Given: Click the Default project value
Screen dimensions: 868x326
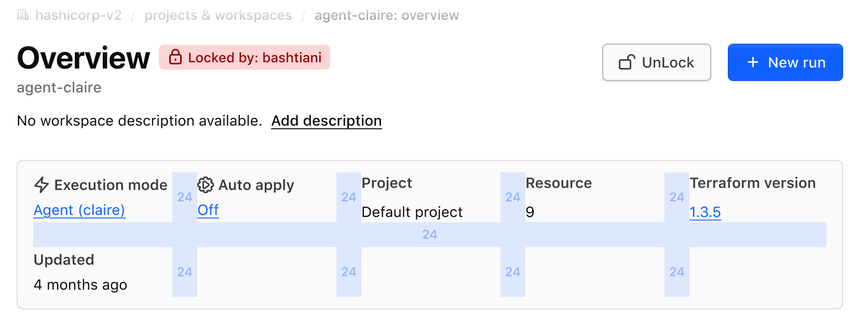Looking at the screenshot, I should [412, 212].
